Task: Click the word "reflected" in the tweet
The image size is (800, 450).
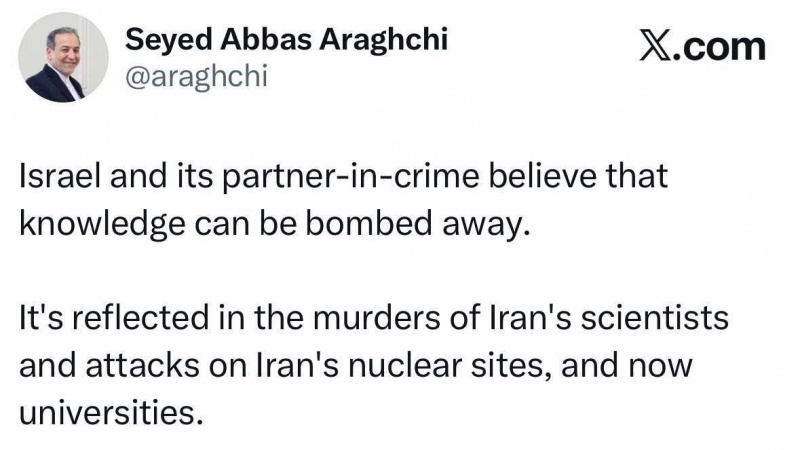Action: [122, 323]
